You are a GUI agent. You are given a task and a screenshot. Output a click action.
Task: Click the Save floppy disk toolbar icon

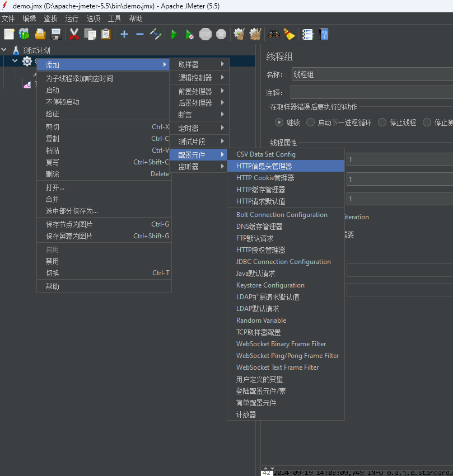click(56, 34)
